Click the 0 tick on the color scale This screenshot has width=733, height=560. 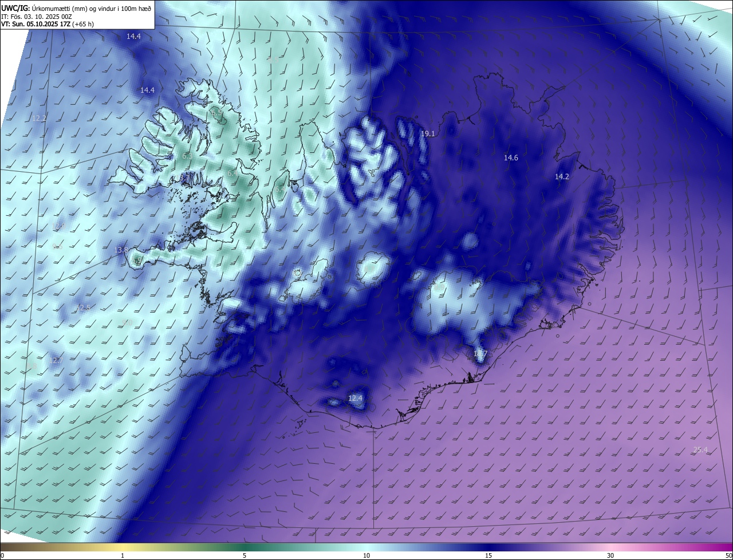[x=2, y=555]
